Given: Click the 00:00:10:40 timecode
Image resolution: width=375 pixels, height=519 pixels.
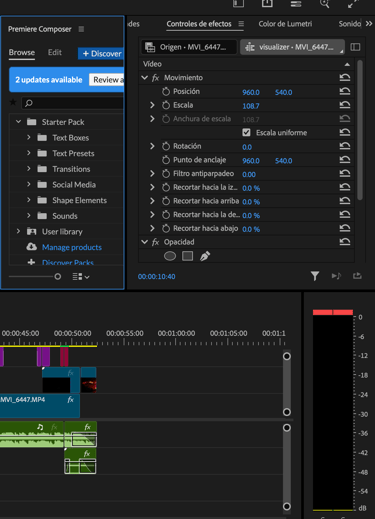Looking at the screenshot, I should (157, 276).
